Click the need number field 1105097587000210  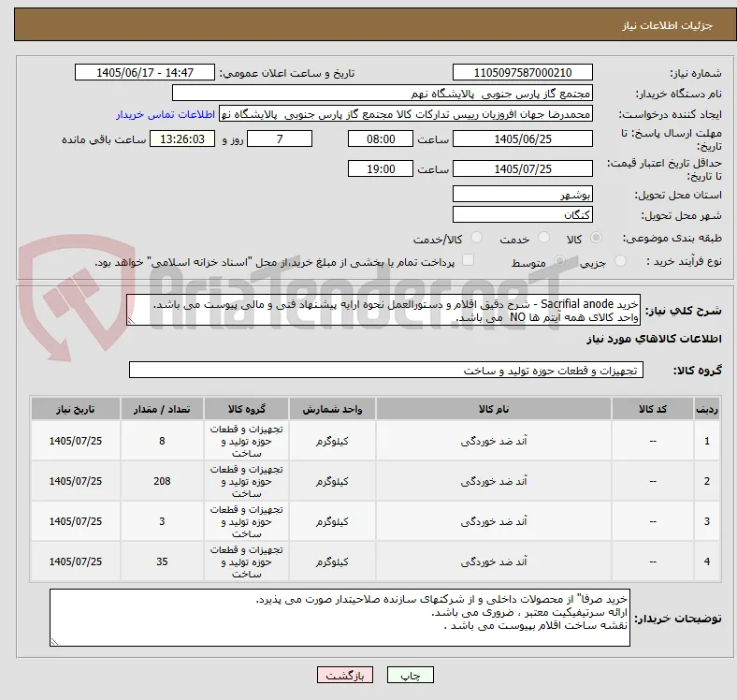[x=523, y=72]
